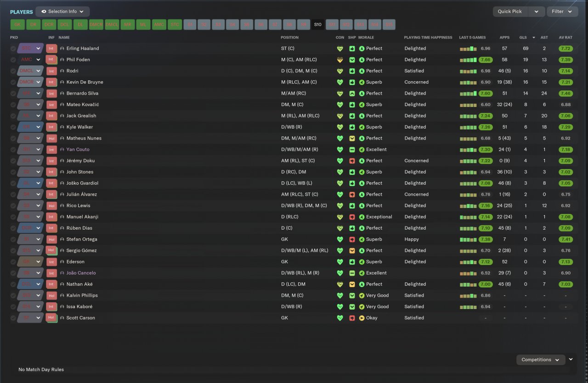Open the Filter dropdown

(562, 11)
